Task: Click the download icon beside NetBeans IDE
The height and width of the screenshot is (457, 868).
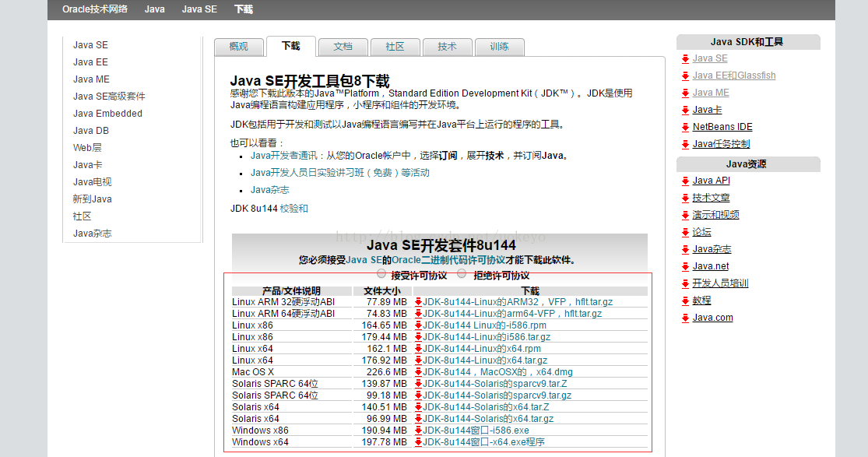Action: (x=685, y=126)
